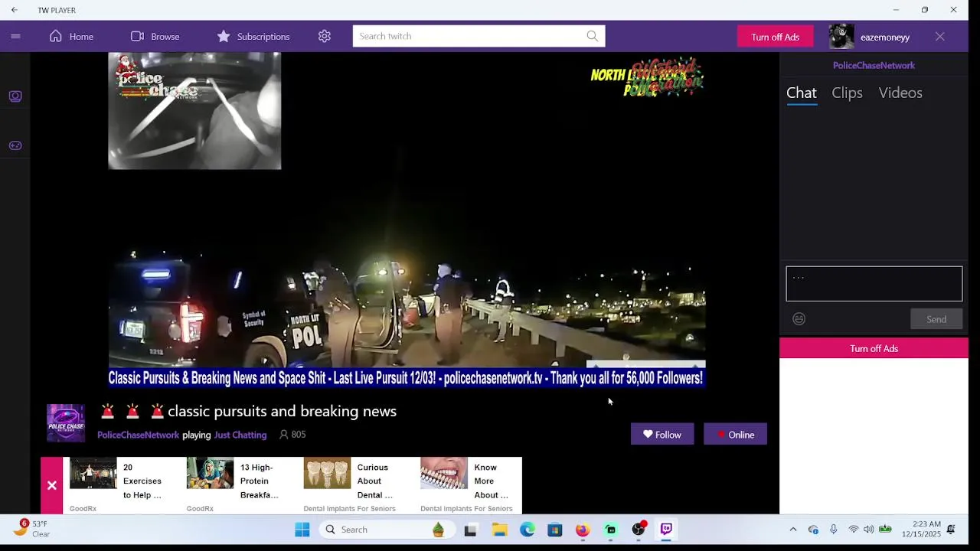Click in the chat message box
Image resolution: width=980 pixels, height=551 pixels.
point(874,284)
